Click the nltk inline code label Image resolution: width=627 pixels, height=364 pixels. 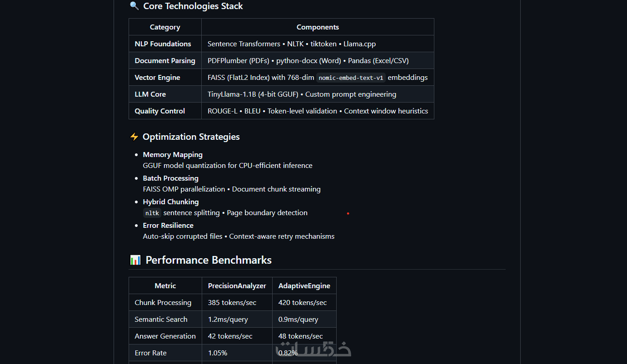[152, 213]
